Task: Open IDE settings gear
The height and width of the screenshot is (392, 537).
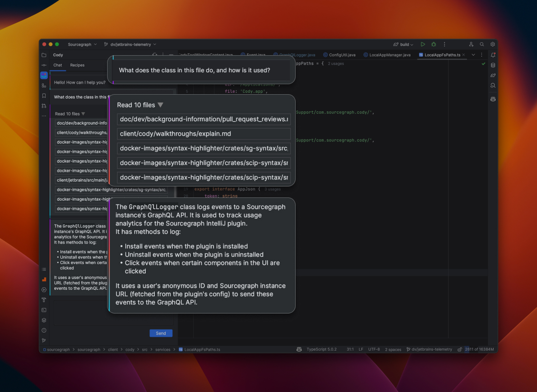Action: [x=492, y=45]
